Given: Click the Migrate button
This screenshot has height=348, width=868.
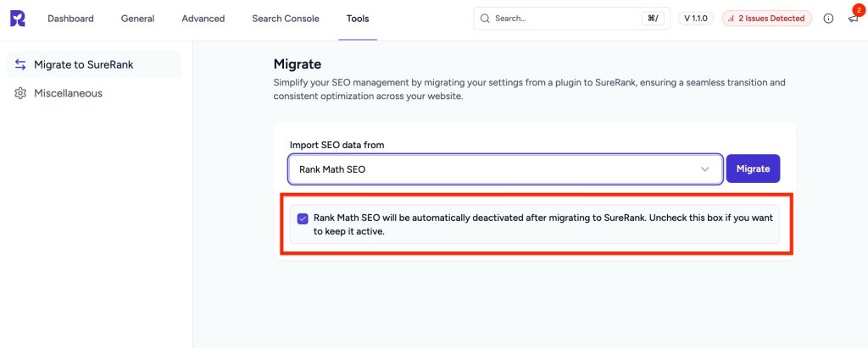Looking at the screenshot, I should (753, 168).
